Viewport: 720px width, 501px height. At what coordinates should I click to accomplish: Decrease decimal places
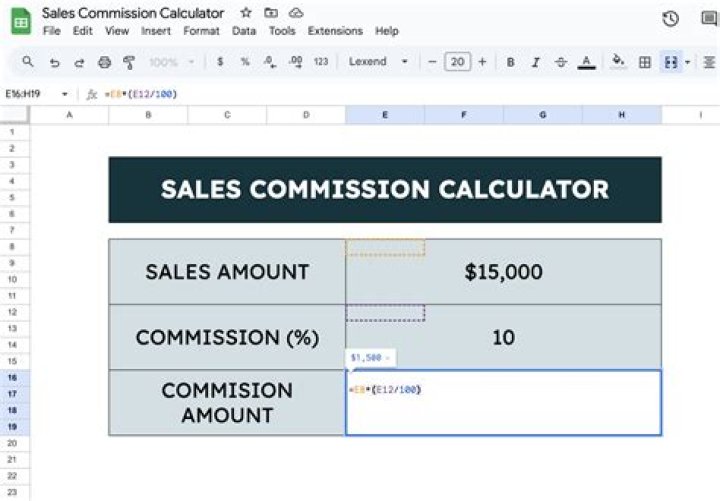270,62
